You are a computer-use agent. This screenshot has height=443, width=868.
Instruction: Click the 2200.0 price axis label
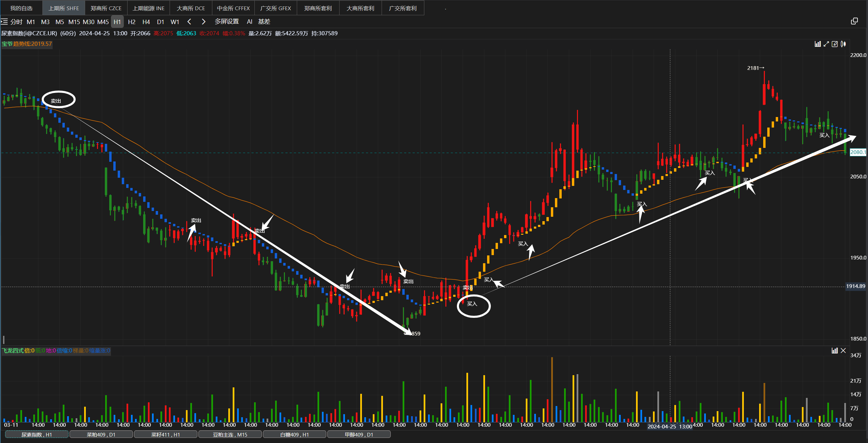point(858,55)
